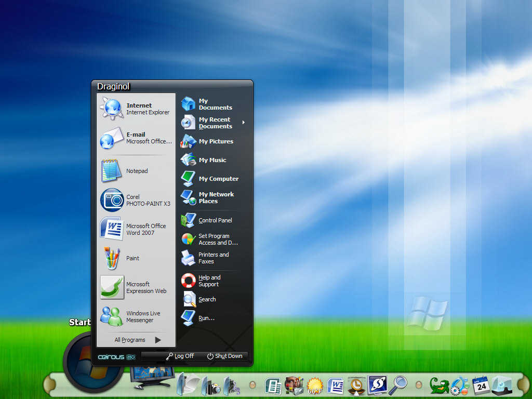The image size is (532, 399).
Task: Open Printers and Faxes
Action: (x=214, y=258)
